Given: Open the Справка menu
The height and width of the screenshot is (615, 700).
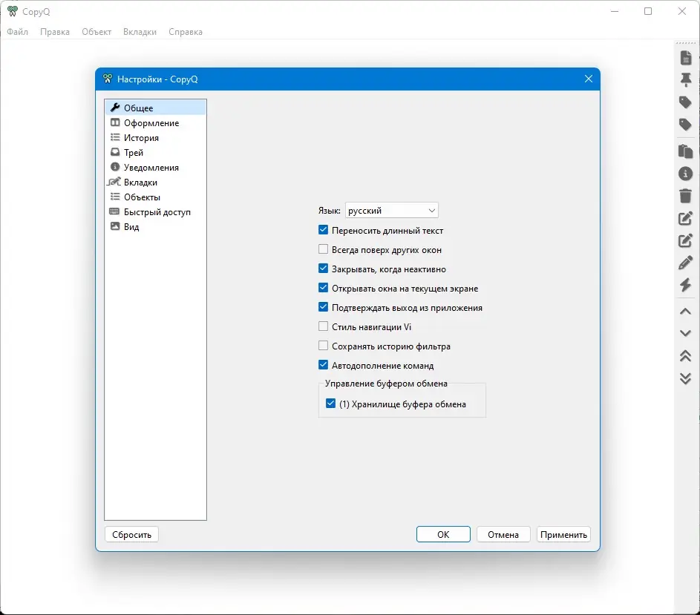Looking at the screenshot, I should pyautogui.click(x=186, y=32).
